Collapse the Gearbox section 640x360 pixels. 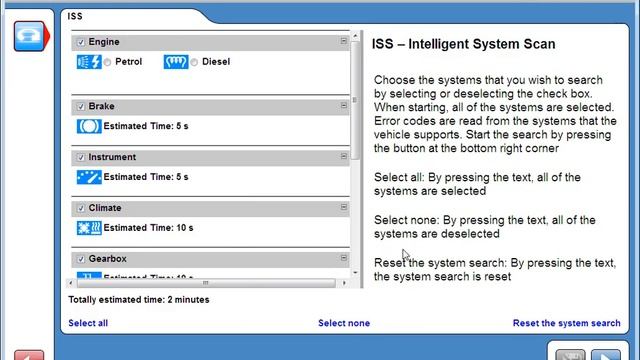coord(343,258)
